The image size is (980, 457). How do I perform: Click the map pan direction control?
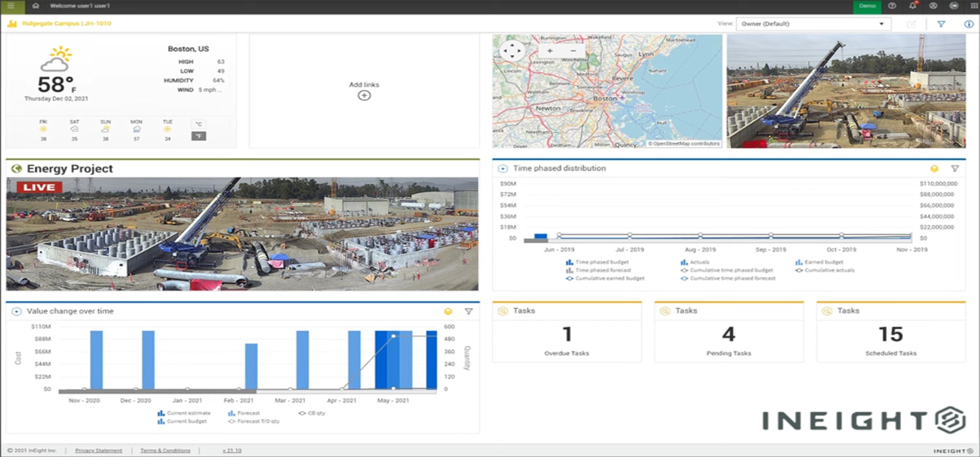coord(512,51)
